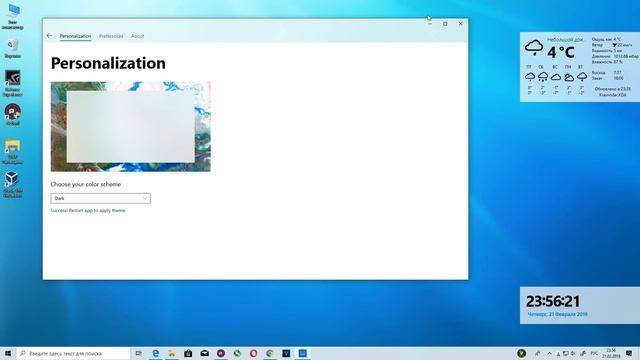
Task: Click the large cloud icon in weather widget
Action: 533,47
